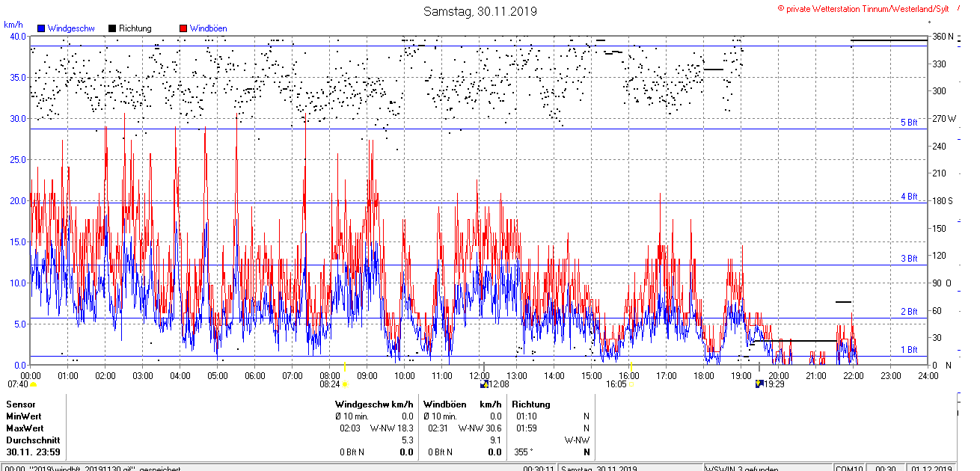Click the 1 Bft scale label
The height and width of the screenshot is (471, 980).
coord(908,350)
